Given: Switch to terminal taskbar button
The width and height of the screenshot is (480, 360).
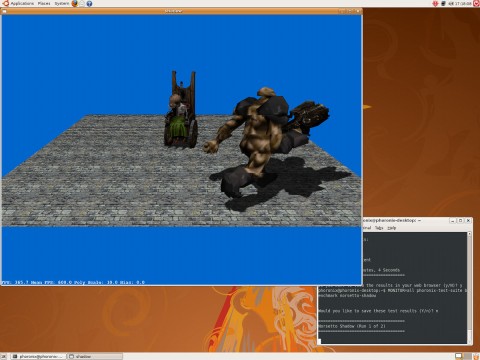Looking at the screenshot, I should (38, 356).
